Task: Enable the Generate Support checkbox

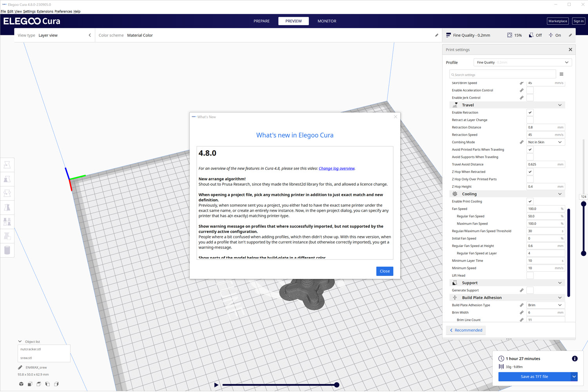Action: [x=530, y=290]
